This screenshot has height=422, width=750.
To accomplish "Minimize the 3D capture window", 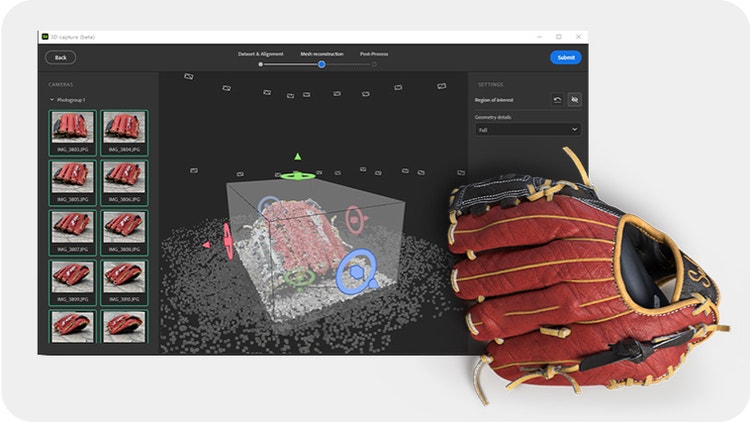I will (540, 37).
